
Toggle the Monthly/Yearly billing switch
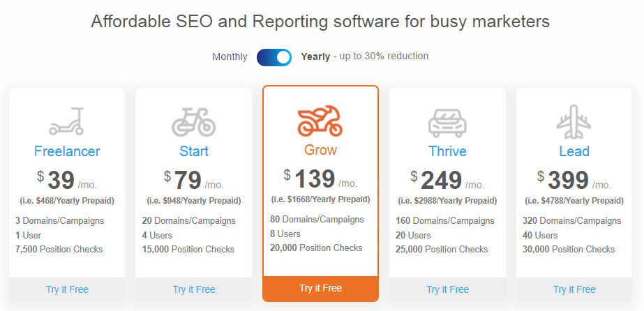coord(274,57)
